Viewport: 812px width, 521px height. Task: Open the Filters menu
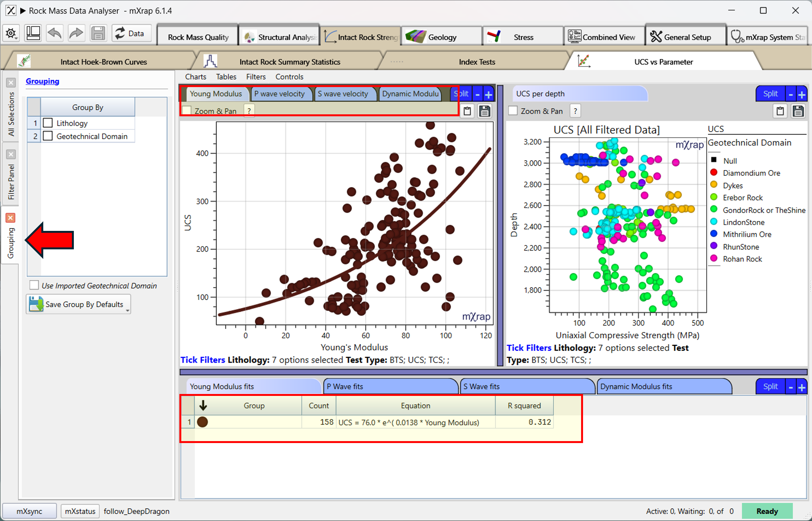coord(256,77)
